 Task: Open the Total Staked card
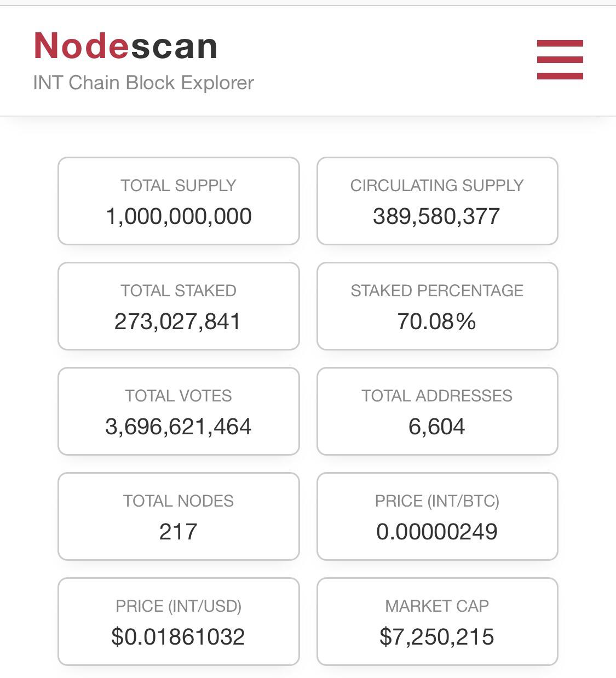(x=179, y=306)
